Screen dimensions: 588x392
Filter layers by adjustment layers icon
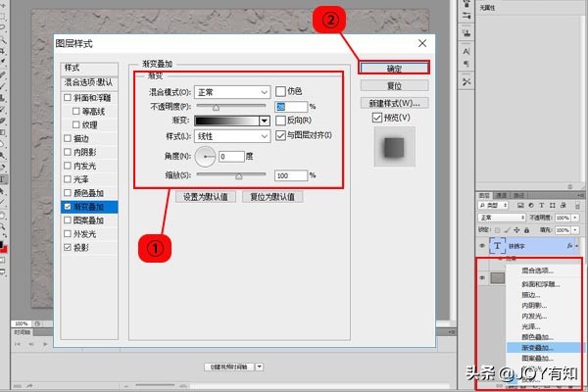tap(531, 205)
